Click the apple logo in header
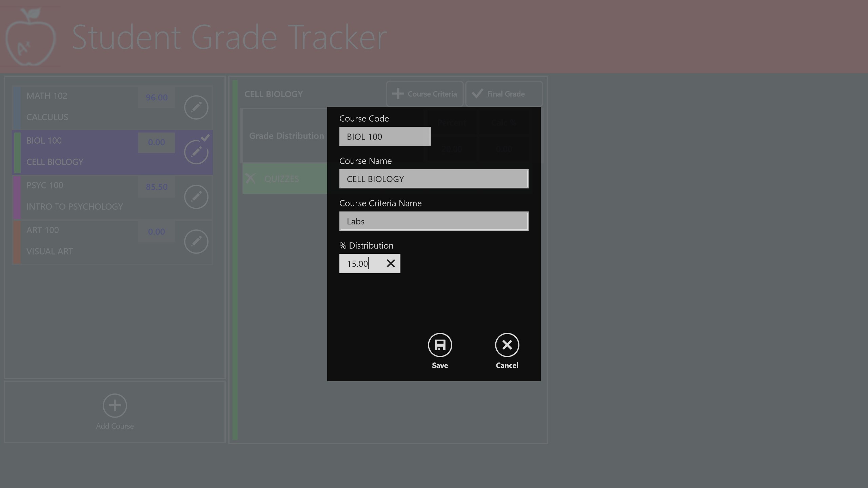The height and width of the screenshot is (488, 868). [x=31, y=37]
